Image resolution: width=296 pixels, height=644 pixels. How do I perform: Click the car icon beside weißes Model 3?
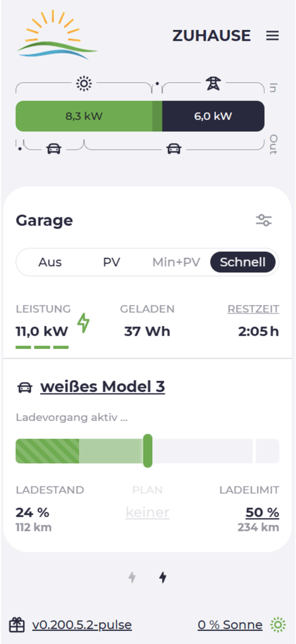25,387
